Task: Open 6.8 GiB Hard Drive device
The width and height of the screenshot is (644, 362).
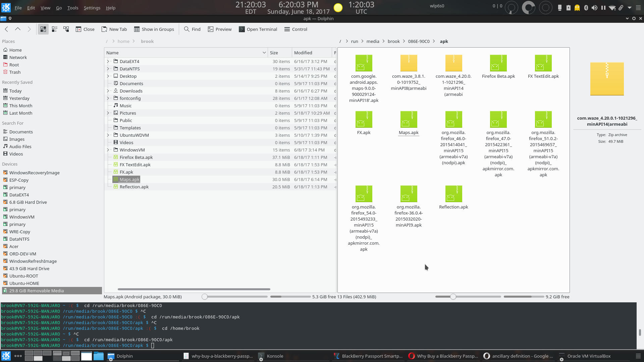Action: (28, 202)
